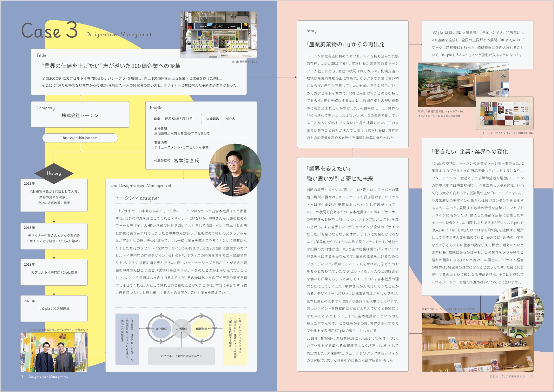Select the address 北海道帯広市西6条南40丁目3番3号
This screenshot has height=392, width=554.
[x=182, y=134]
